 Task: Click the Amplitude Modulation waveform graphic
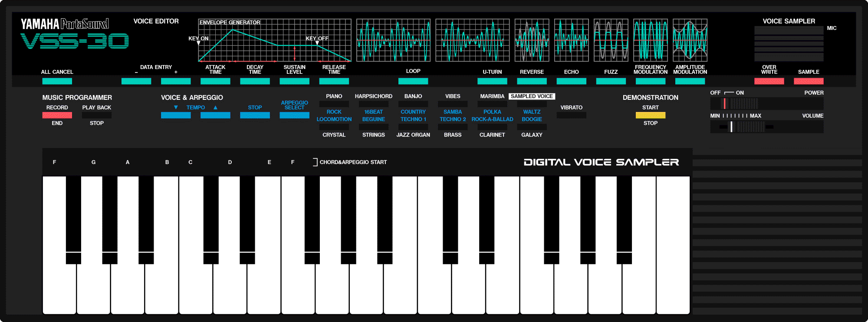pyautogui.click(x=690, y=40)
